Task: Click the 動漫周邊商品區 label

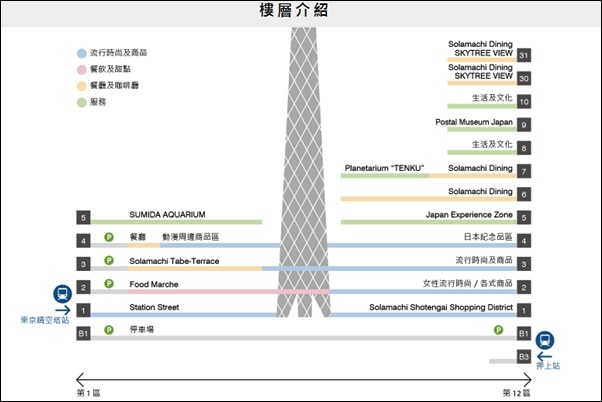Action: pyautogui.click(x=190, y=237)
